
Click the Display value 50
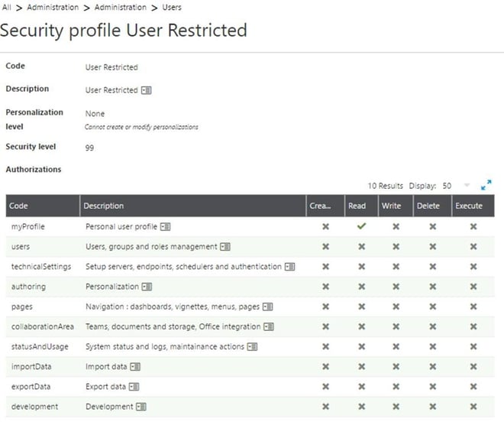[x=447, y=186]
